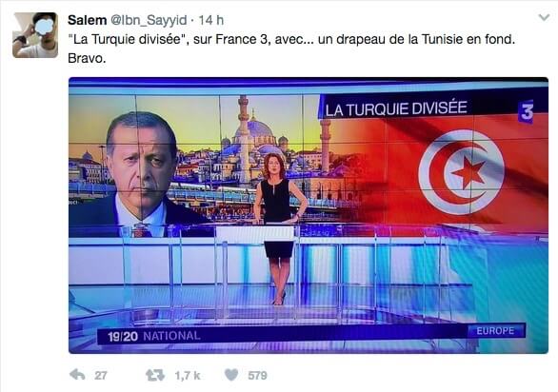Click the 27 replies count
This screenshot has width=558, height=392.
click(101, 376)
